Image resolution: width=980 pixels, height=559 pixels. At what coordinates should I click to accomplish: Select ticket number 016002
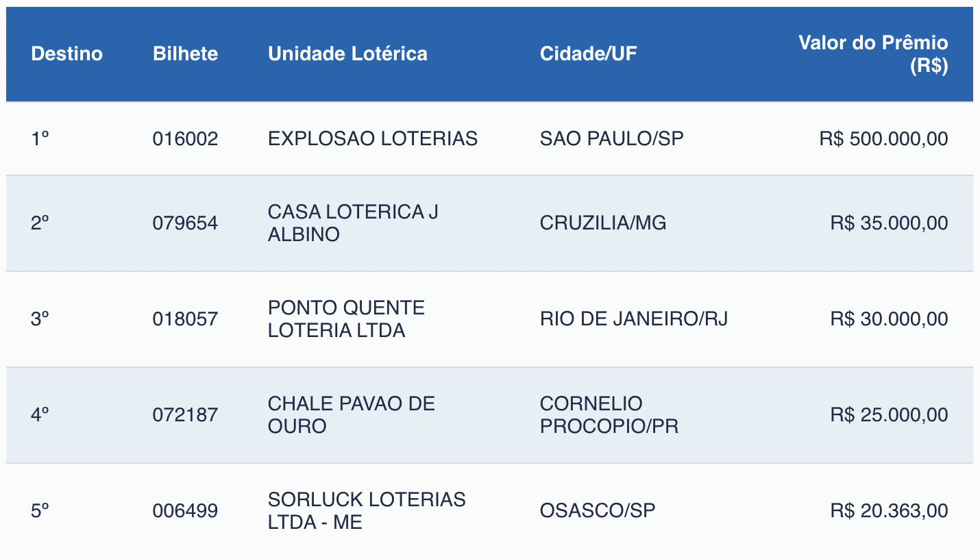point(185,139)
